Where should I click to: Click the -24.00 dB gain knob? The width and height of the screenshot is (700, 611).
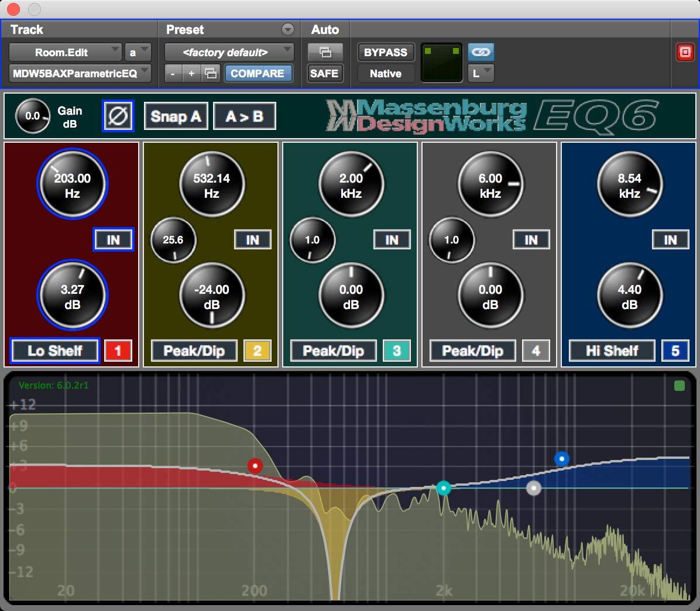[212, 295]
